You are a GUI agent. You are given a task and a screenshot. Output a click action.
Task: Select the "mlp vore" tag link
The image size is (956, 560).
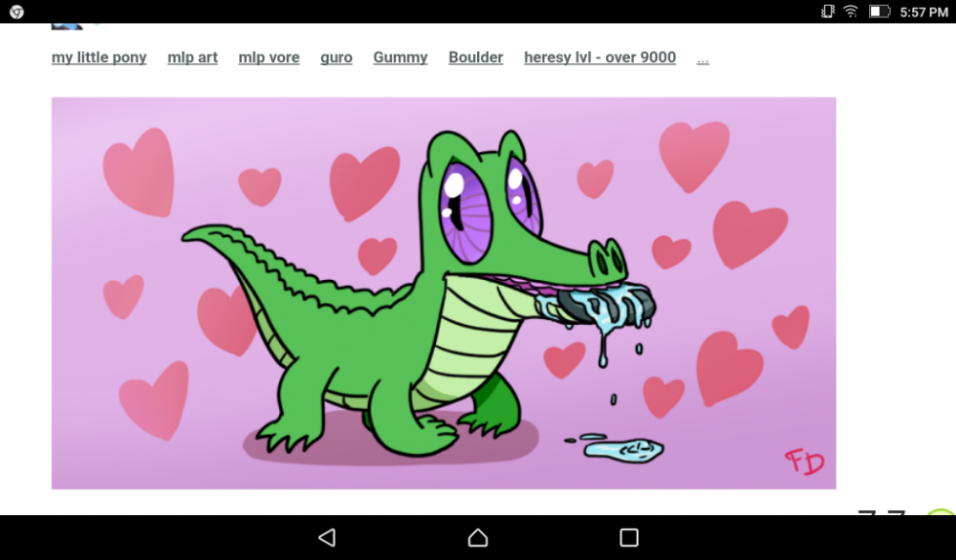point(269,57)
